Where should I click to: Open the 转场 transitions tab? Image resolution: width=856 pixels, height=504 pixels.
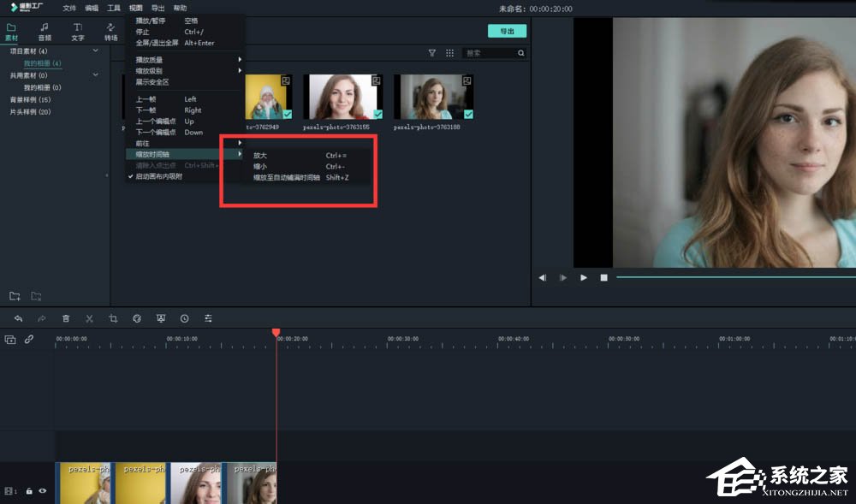pyautogui.click(x=110, y=33)
